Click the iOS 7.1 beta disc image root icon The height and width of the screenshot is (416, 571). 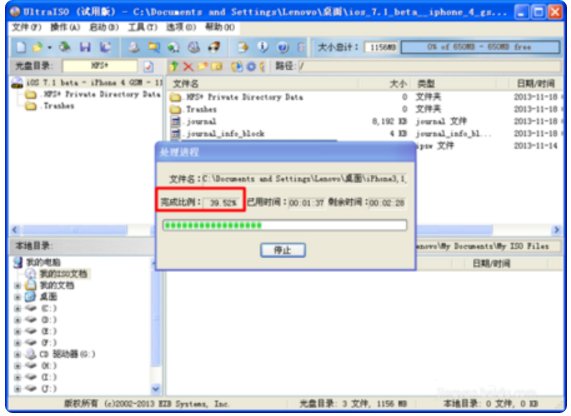(x=17, y=83)
